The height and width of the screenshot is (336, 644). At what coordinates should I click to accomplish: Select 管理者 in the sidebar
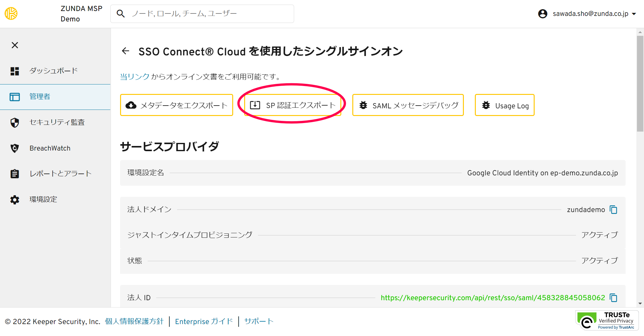[x=40, y=97]
